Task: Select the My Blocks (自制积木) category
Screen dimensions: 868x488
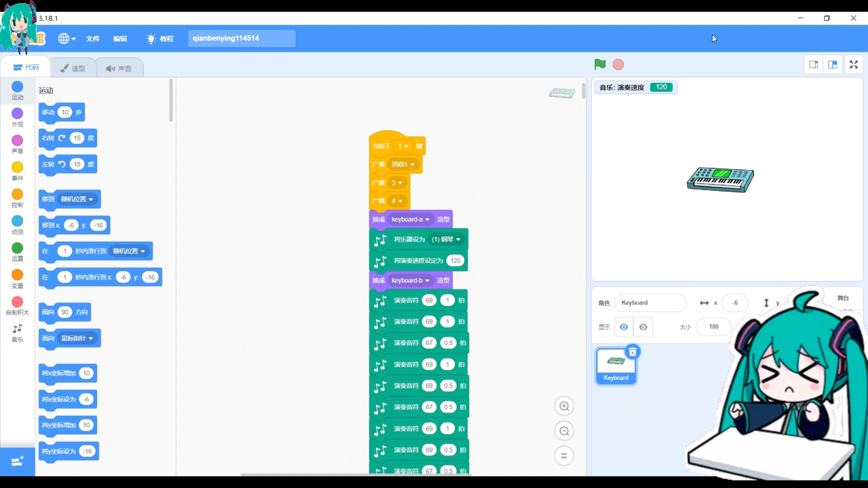Action: [x=18, y=306]
